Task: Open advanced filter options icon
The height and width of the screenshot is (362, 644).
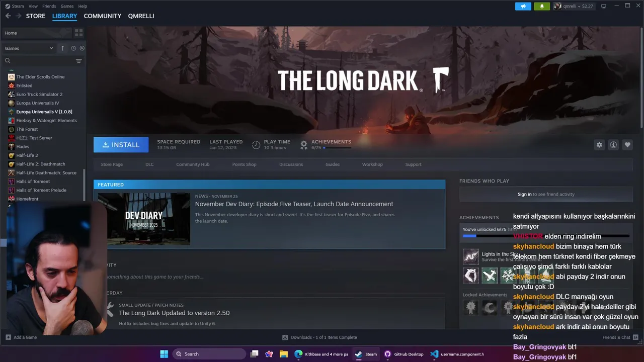Action: coord(78,61)
